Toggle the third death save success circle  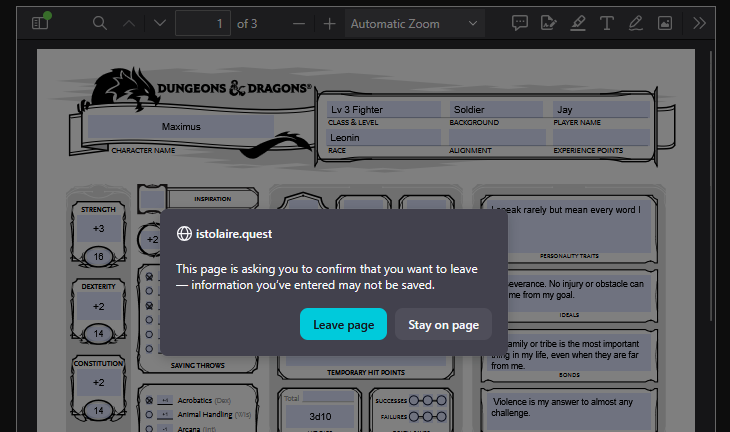pyautogui.click(x=441, y=400)
